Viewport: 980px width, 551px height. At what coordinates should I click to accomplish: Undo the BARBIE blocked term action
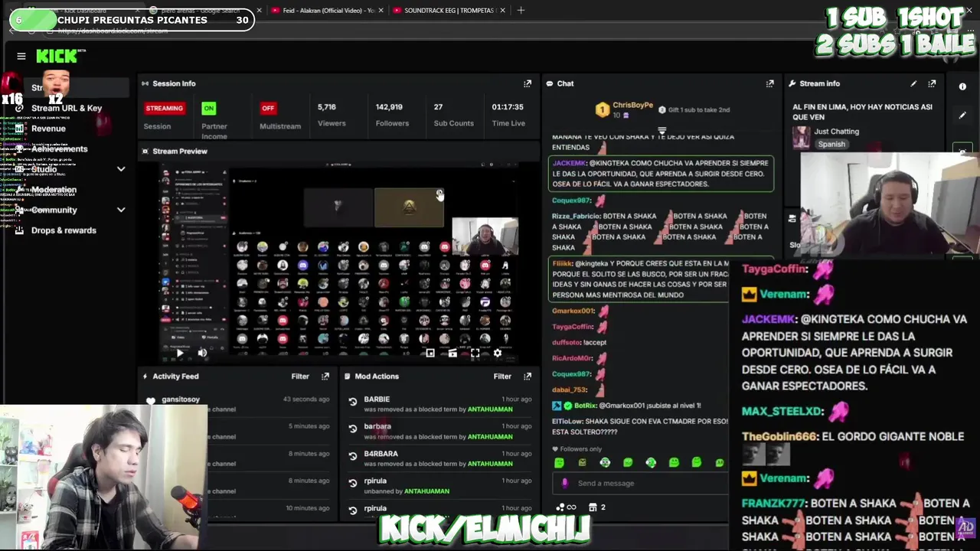[x=353, y=402]
